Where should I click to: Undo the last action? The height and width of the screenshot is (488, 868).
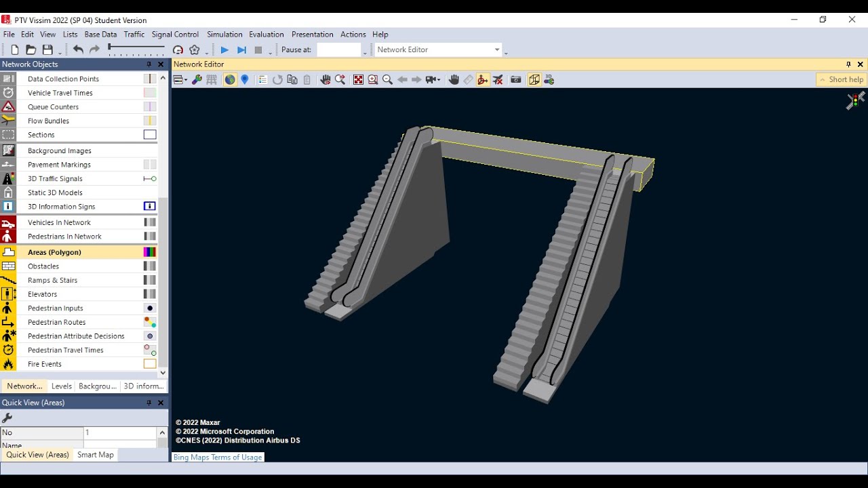click(78, 49)
